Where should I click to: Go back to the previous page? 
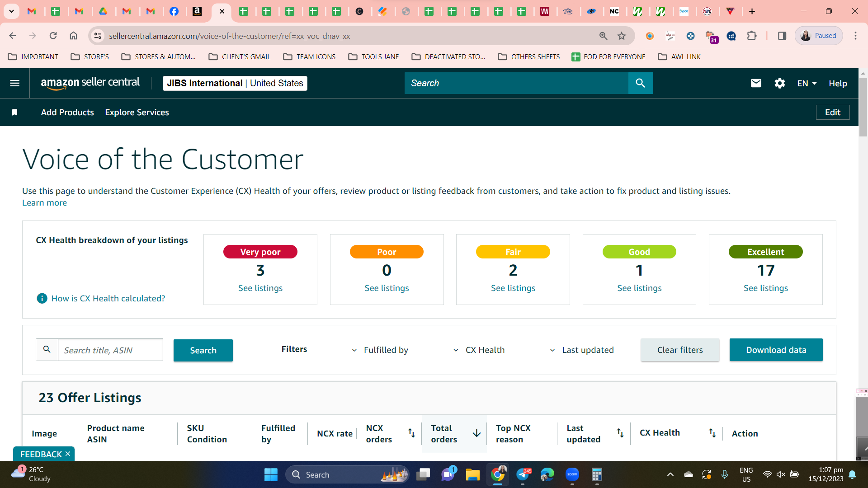coord(13,36)
